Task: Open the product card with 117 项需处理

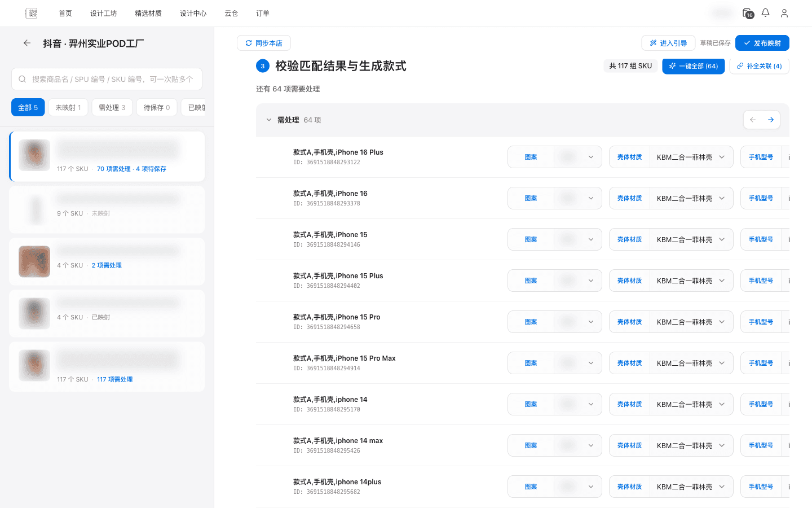Action: pyautogui.click(x=107, y=366)
